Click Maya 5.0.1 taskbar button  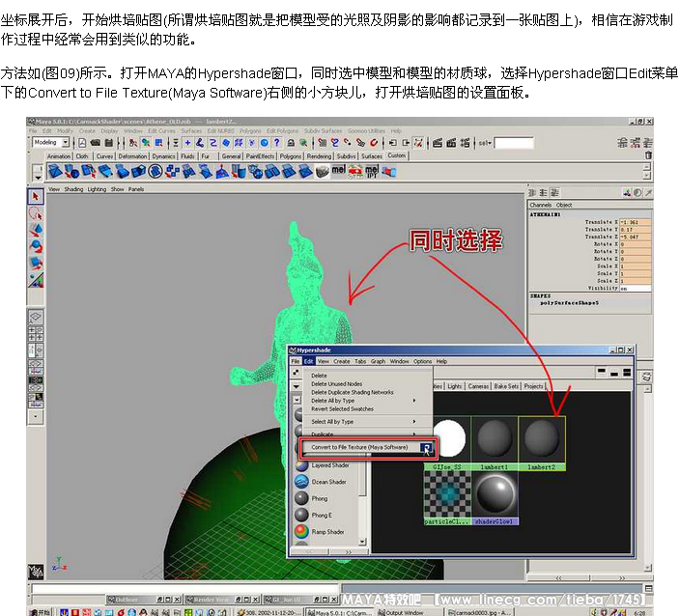coord(340,612)
